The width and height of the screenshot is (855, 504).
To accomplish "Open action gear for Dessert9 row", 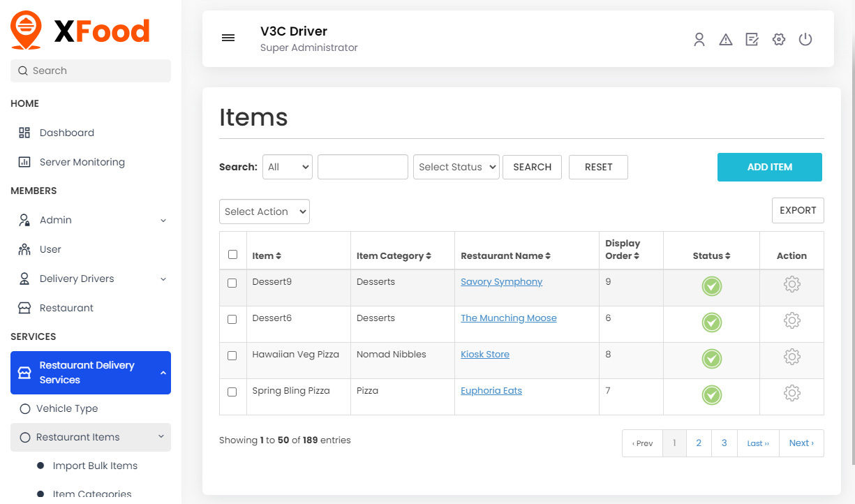I will pos(791,284).
